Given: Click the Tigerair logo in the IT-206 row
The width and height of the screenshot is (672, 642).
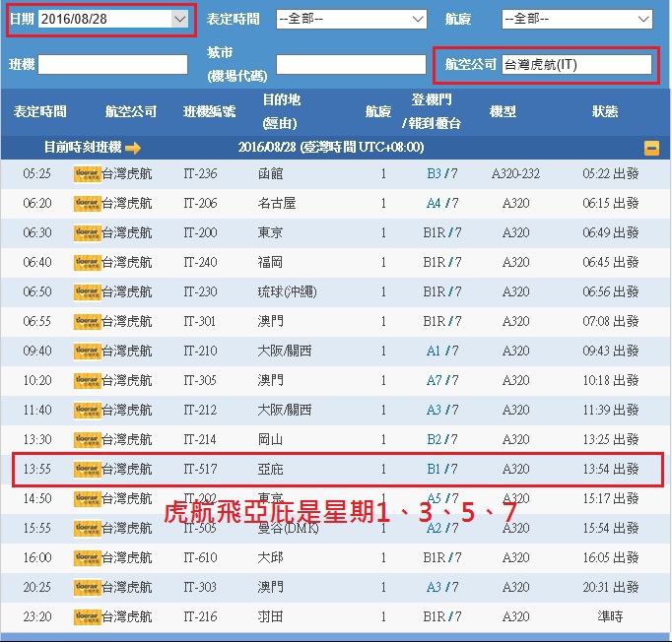Looking at the screenshot, I should click(88, 204).
